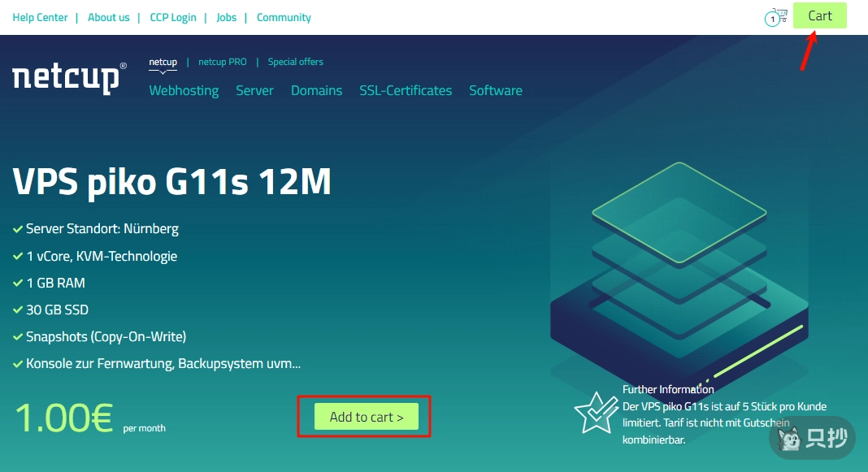Click the shopping cart icon with item count
Screen dimensions: 868x472
pos(777,17)
